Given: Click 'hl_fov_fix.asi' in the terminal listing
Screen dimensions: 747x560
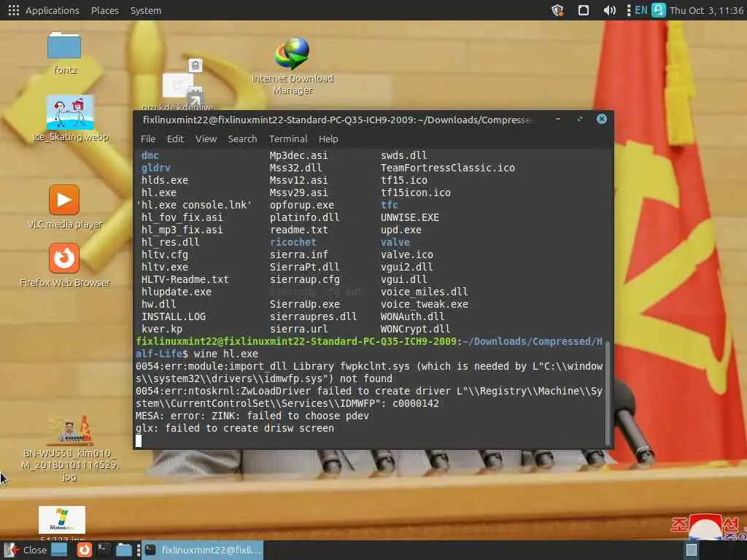Looking at the screenshot, I should [x=182, y=217].
